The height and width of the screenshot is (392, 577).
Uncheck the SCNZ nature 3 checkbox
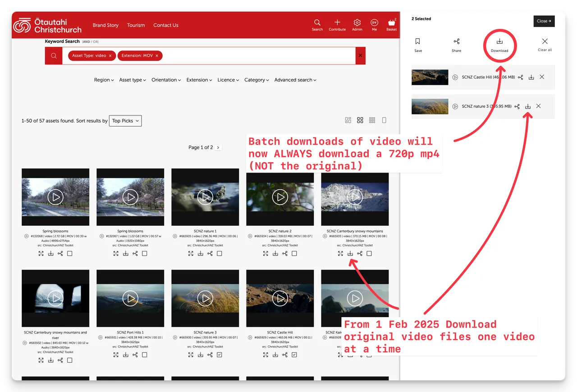[x=220, y=355]
